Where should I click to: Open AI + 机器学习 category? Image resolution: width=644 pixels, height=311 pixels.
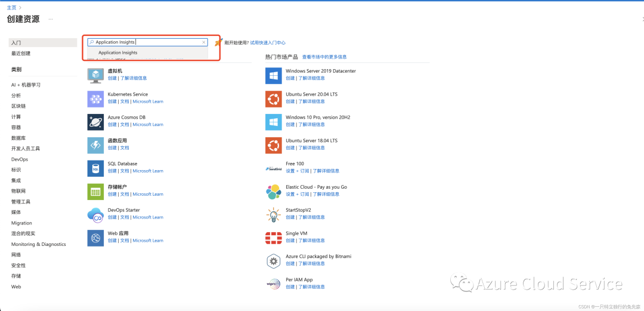point(26,85)
